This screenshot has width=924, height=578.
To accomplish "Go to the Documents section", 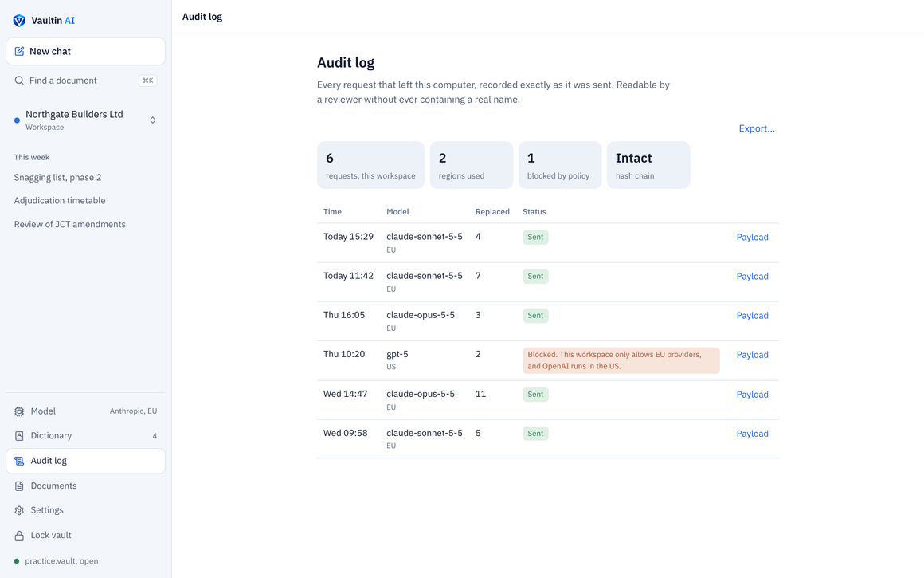I will [x=85, y=486].
